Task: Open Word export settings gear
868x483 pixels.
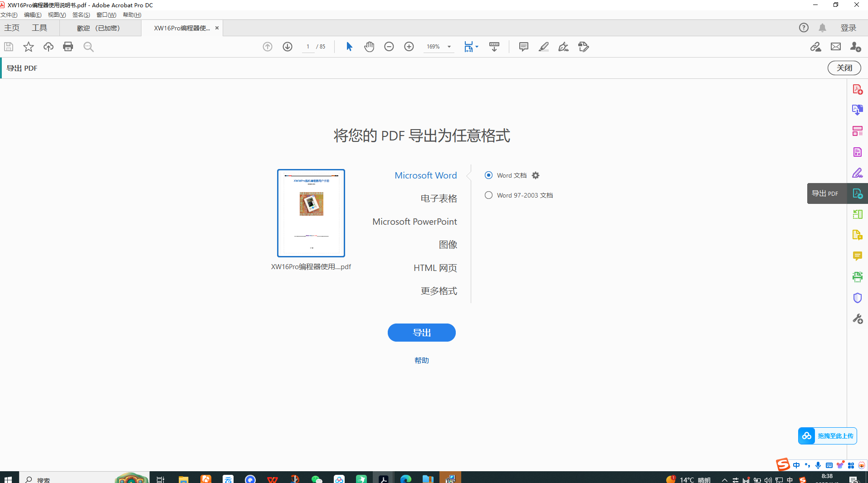Action: (x=536, y=175)
